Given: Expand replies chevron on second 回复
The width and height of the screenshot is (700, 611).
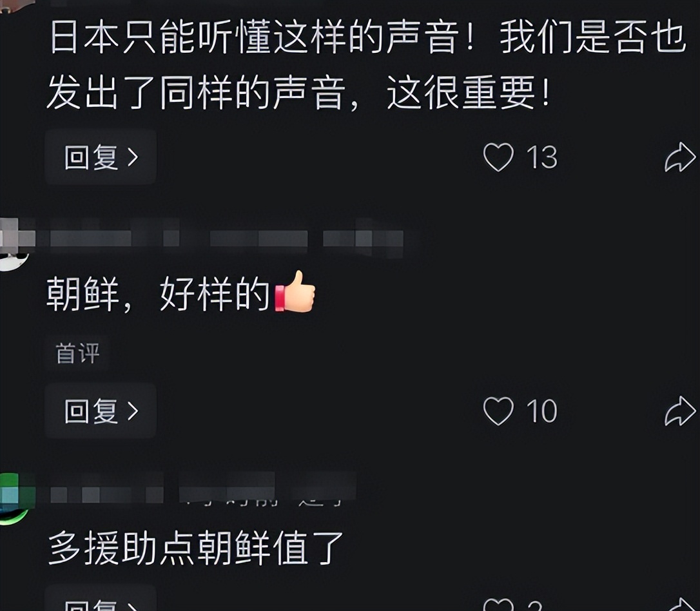Looking at the screenshot, I should (133, 411).
